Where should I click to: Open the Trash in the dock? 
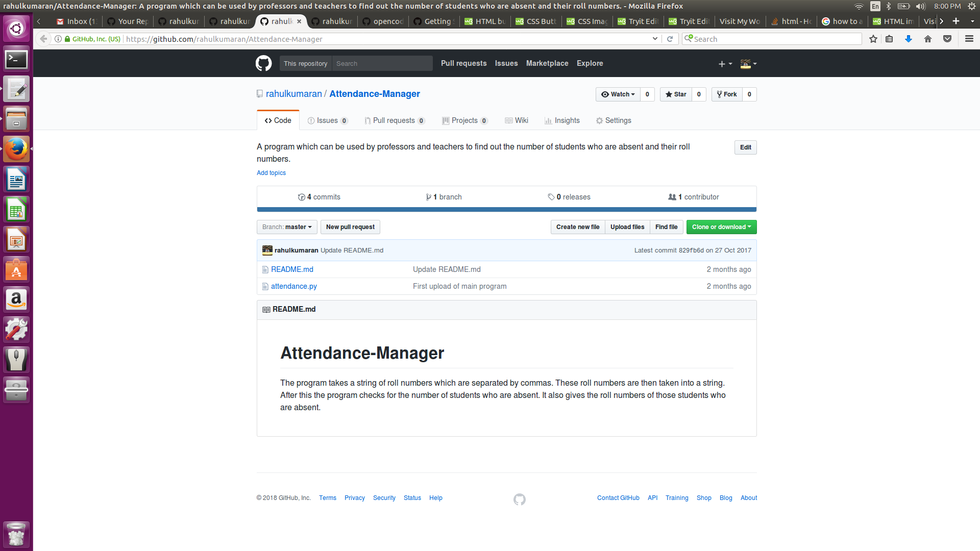16,534
